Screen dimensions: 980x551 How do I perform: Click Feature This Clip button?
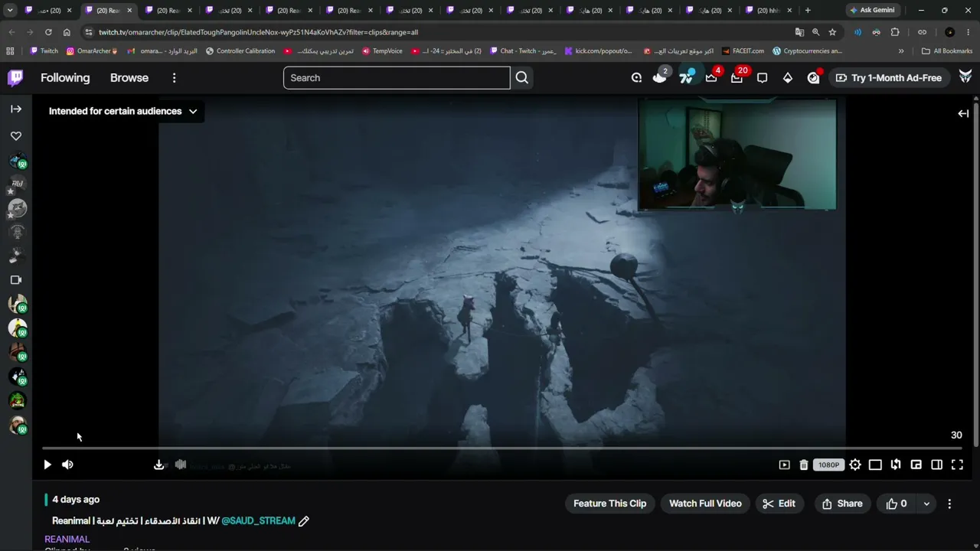click(609, 504)
